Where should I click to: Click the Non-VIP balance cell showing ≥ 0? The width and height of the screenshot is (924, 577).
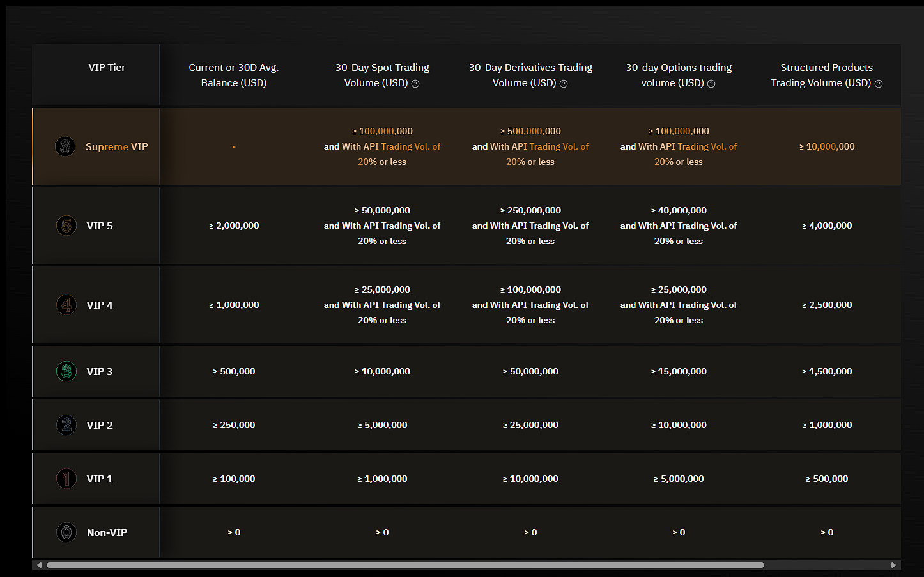pyautogui.click(x=234, y=532)
